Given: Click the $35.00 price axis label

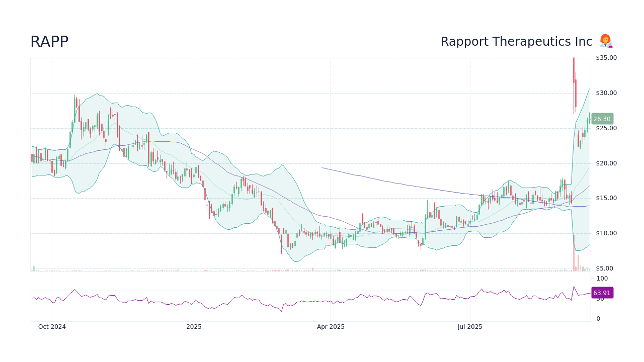Looking at the screenshot, I should 606,58.
